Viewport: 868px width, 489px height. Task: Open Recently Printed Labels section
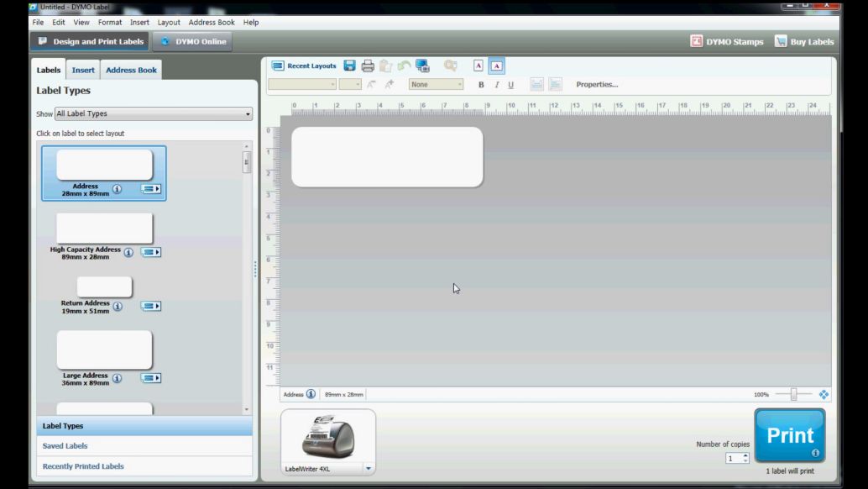tap(83, 466)
